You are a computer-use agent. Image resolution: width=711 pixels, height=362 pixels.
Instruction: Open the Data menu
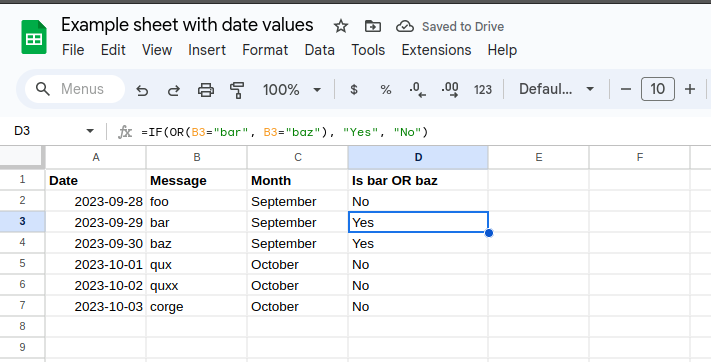click(x=320, y=50)
